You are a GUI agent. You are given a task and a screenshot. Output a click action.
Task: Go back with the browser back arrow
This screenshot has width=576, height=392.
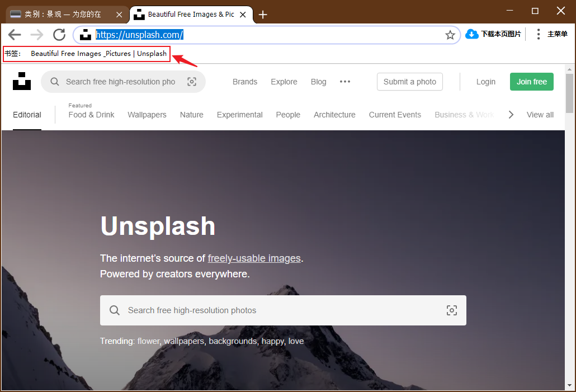click(15, 35)
